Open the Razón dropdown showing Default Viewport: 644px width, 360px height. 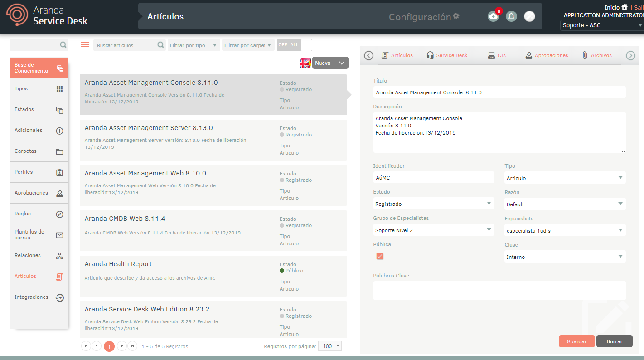tap(565, 204)
